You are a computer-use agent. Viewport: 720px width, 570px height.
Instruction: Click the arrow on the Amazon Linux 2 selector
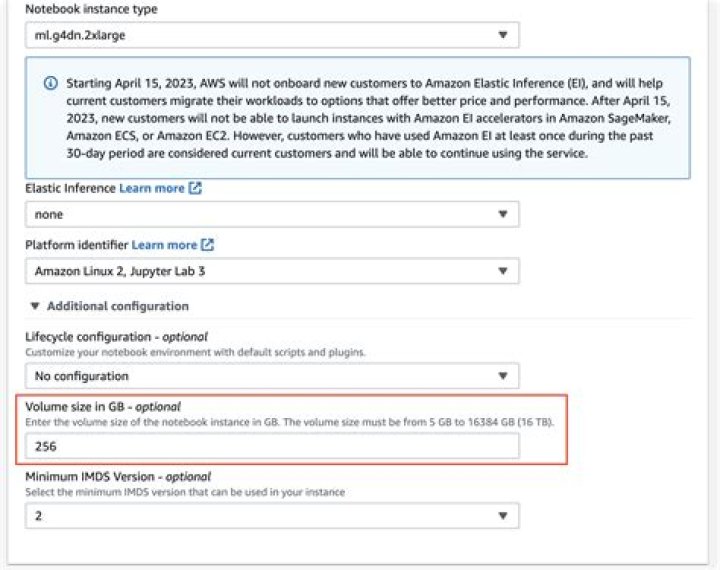click(x=501, y=271)
